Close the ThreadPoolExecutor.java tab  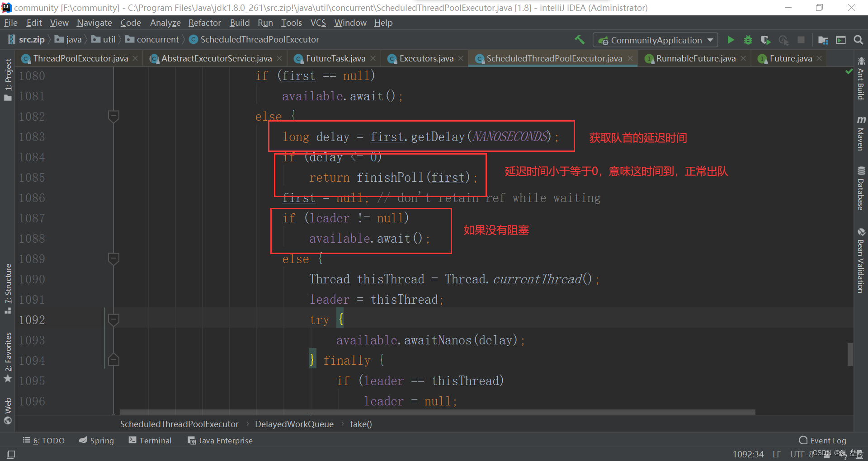(136, 58)
